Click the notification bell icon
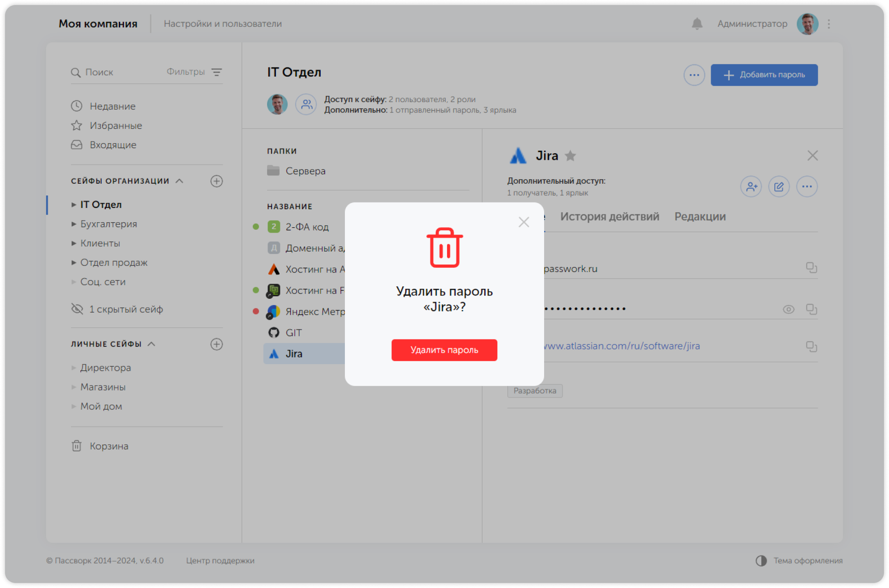This screenshot has width=889, height=588. click(697, 24)
